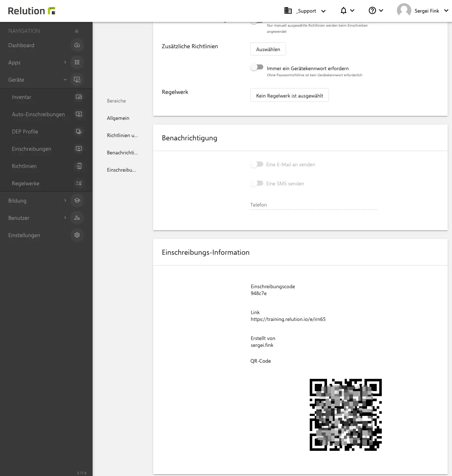Open Inventar menu item
The width and height of the screenshot is (452, 476).
click(x=22, y=97)
